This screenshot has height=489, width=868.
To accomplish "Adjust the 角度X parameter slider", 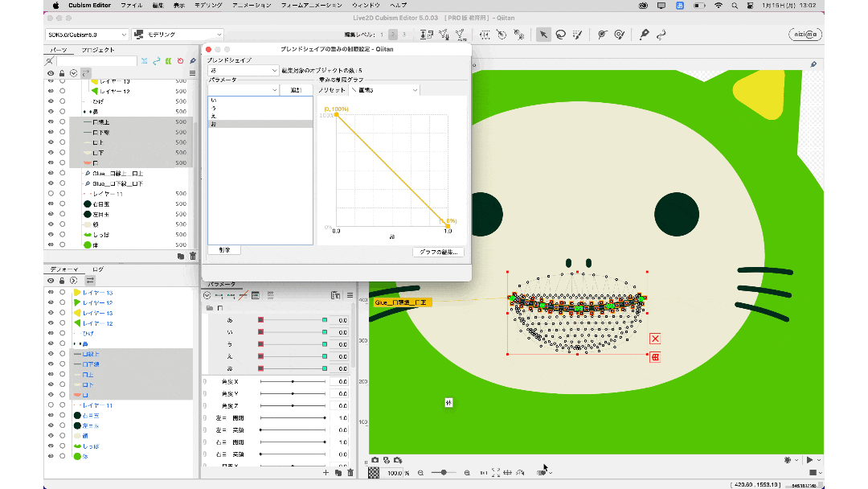I will coord(293,380).
